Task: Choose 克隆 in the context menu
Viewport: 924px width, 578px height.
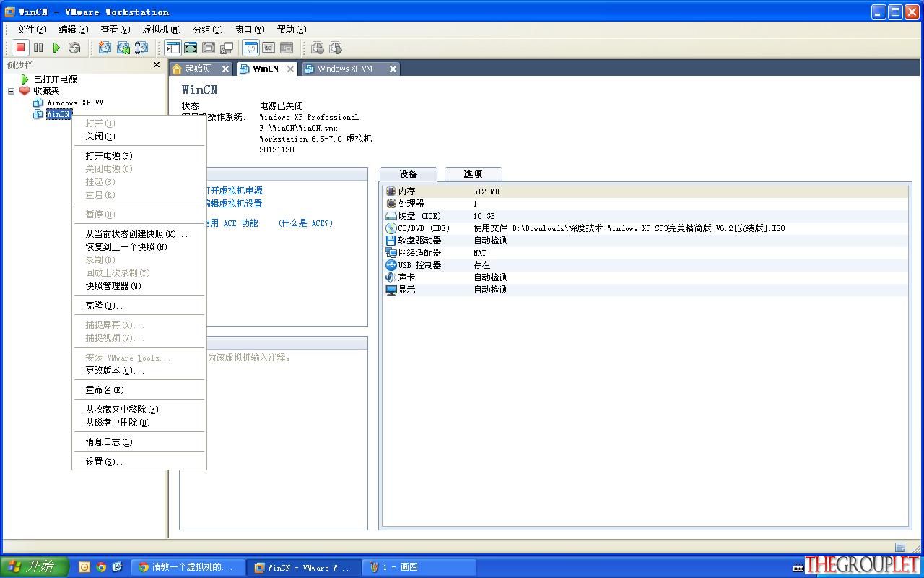Action: pyautogui.click(x=139, y=305)
